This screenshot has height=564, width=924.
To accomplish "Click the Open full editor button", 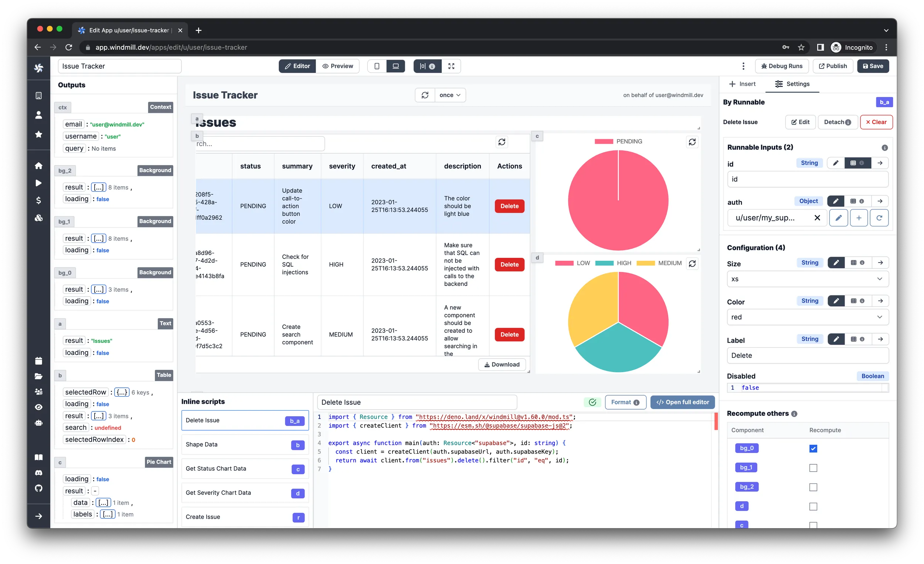I will coord(682,402).
